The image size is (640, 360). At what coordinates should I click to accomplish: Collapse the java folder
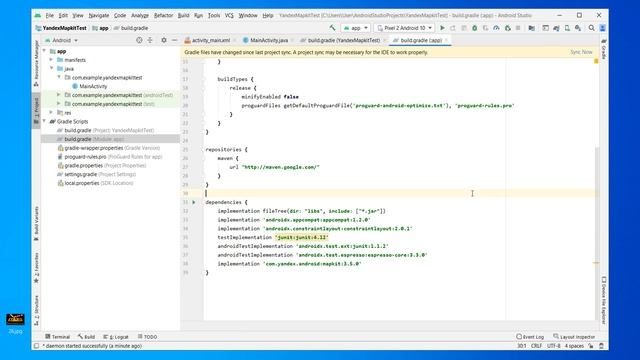point(52,69)
